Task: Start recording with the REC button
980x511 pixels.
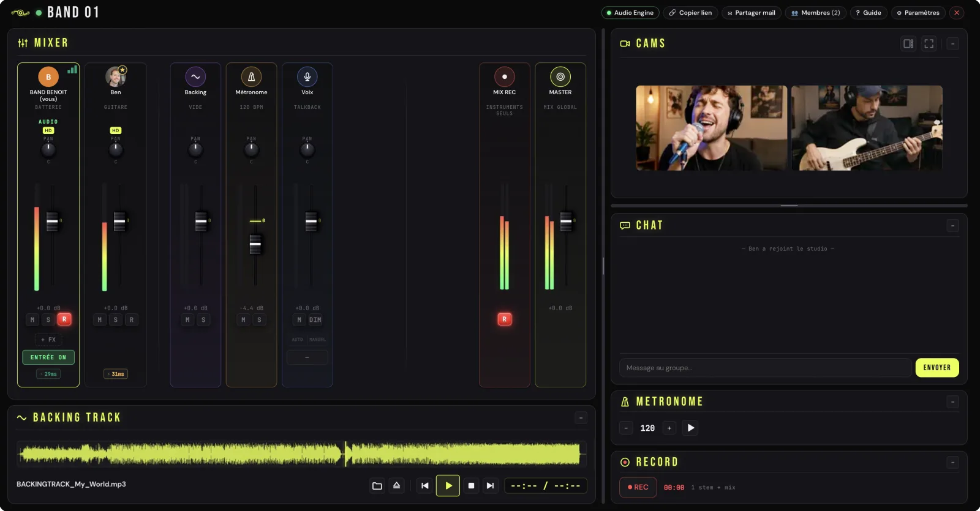Action: click(638, 487)
